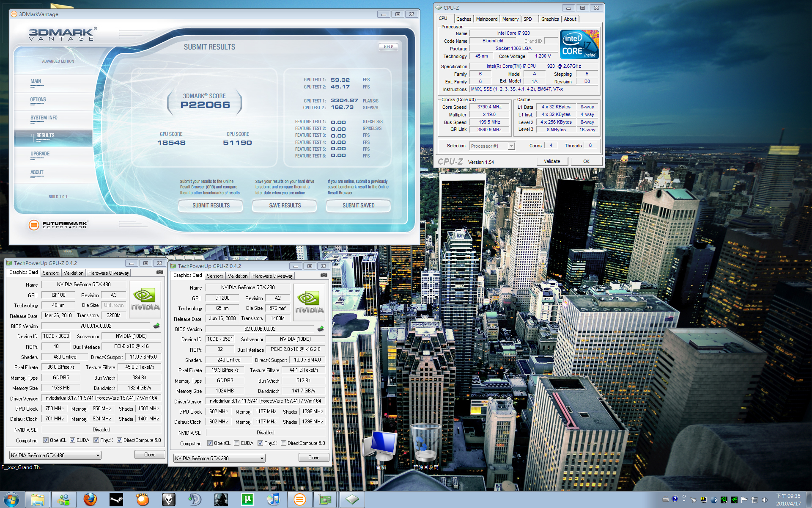
Task: Switch to Caches tab in CPU-Z
Action: 464,19
